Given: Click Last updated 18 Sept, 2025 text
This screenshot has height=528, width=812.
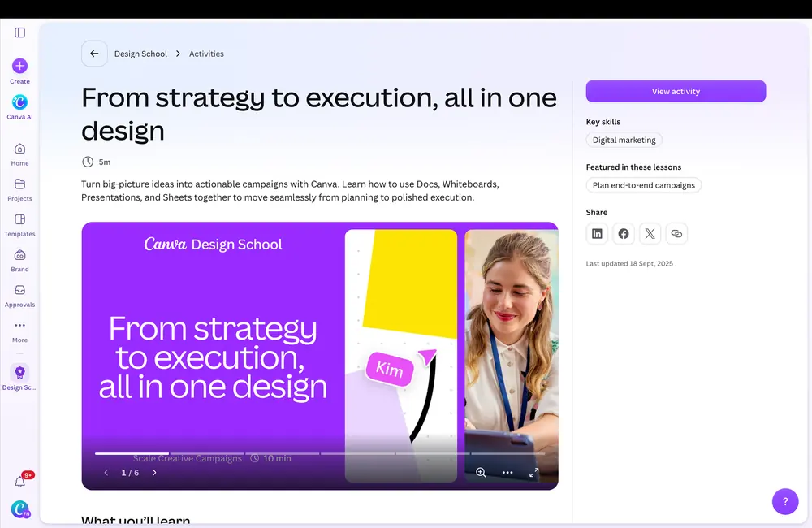Looking at the screenshot, I should tap(629, 263).
